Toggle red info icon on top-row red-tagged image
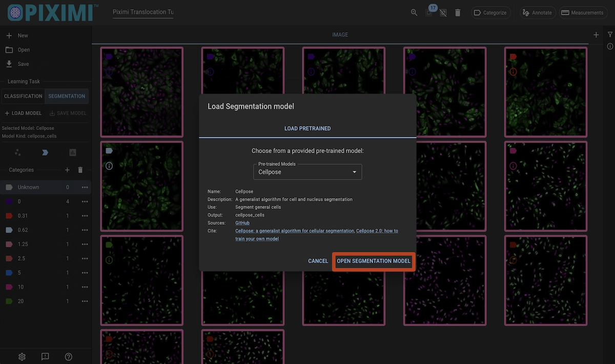 coord(513,72)
